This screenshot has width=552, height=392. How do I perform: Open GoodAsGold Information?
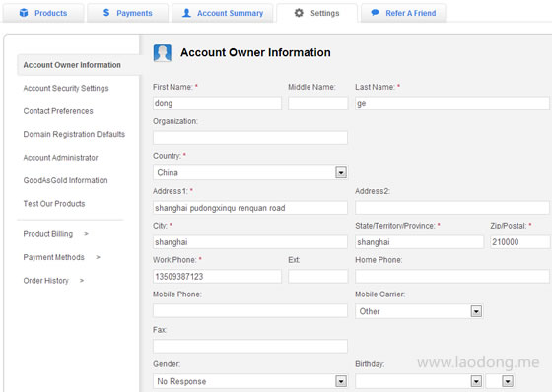[65, 180]
